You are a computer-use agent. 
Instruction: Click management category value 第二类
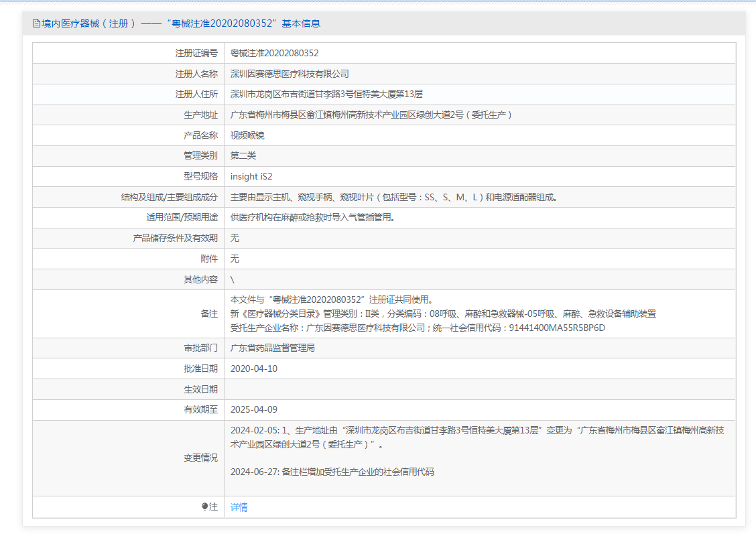243,156
